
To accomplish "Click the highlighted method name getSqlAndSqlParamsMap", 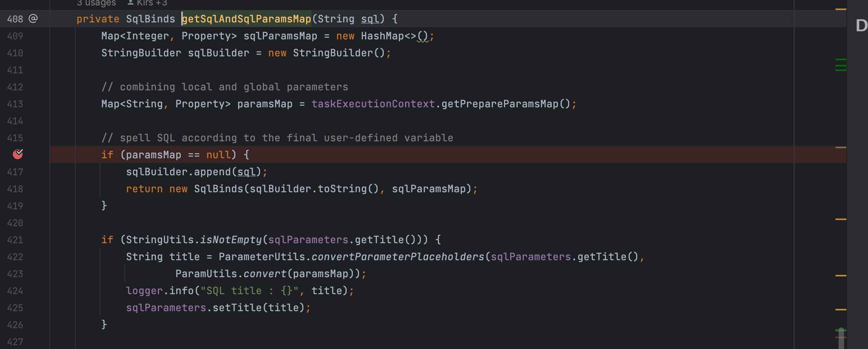I will 247,19.
